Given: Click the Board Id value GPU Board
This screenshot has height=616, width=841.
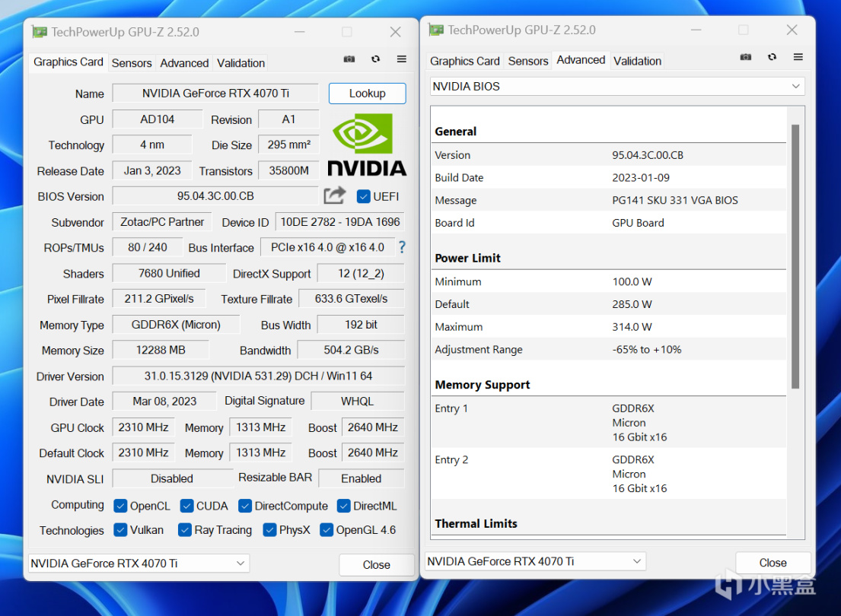Looking at the screenshot, I should [638, 223].
